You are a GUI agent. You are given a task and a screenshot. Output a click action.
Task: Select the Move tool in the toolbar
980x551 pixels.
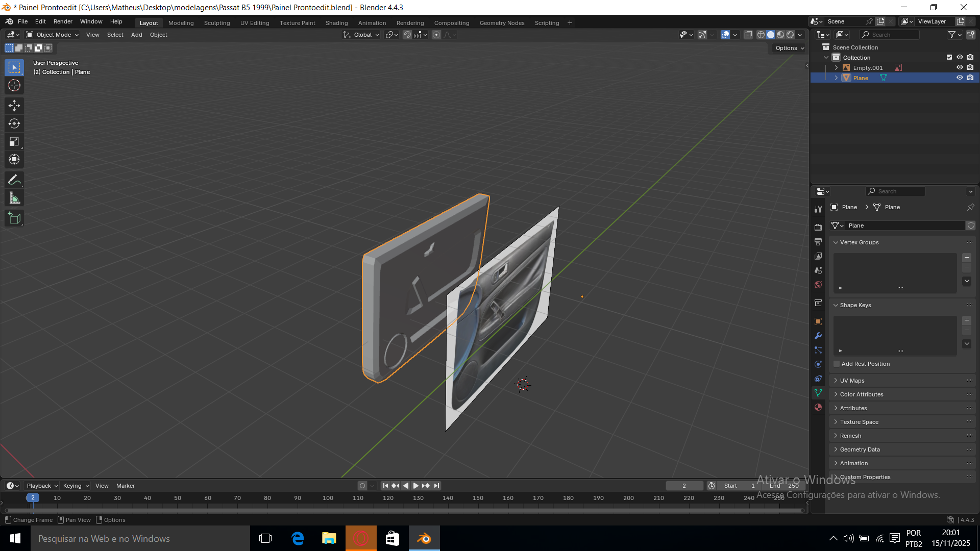coord(14,106)
